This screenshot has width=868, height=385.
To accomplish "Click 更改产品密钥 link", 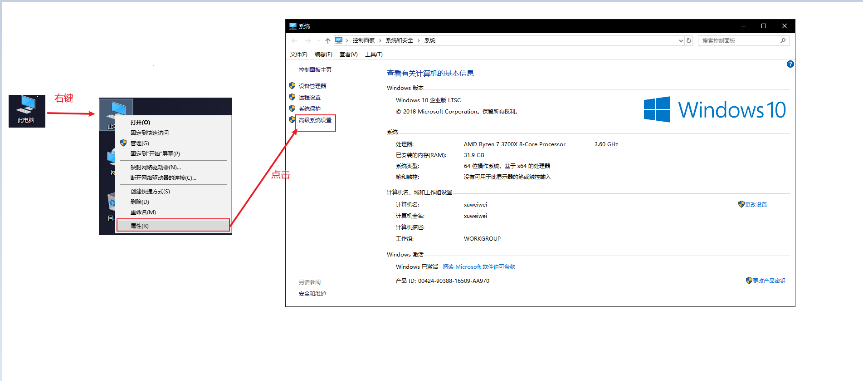I will pos(769,281).
